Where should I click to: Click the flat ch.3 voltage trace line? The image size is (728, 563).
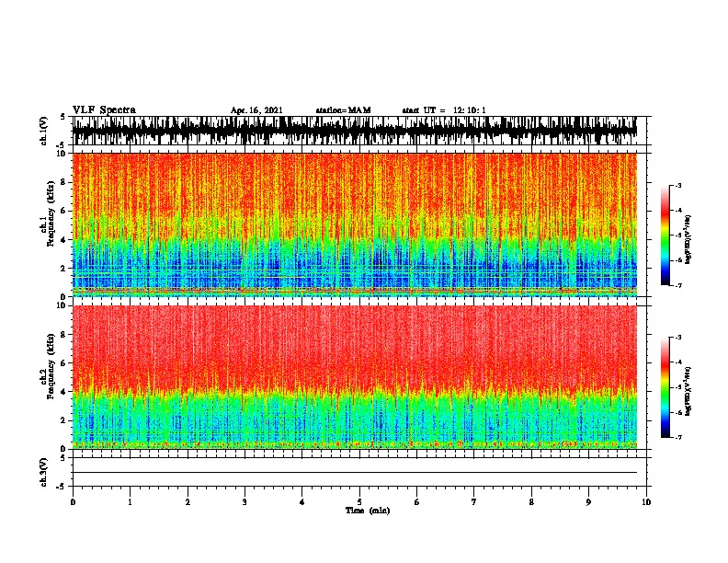pos(355,473)
